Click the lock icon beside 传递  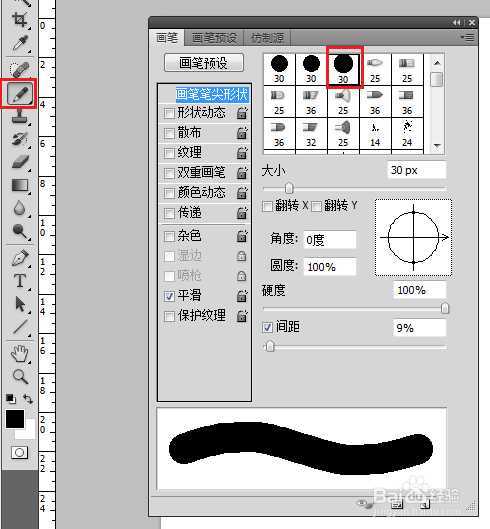point(242,213)
